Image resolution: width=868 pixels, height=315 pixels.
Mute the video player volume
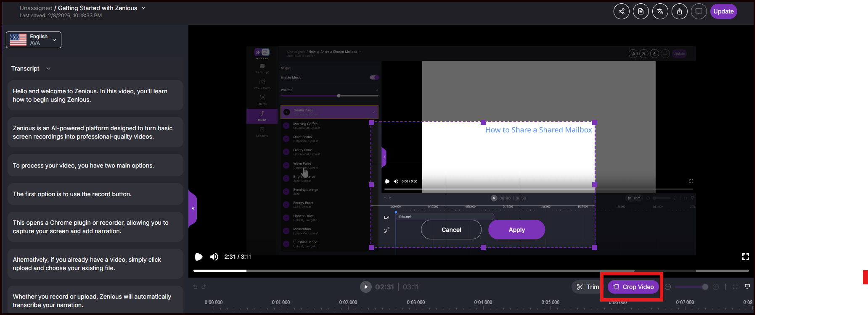tap(214, 257)
